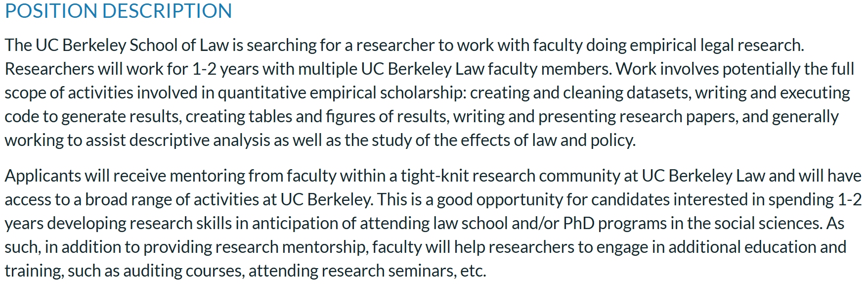Click the phrase "School of Law"
Viewport: 868px width, 284px height.
point(179,45)
